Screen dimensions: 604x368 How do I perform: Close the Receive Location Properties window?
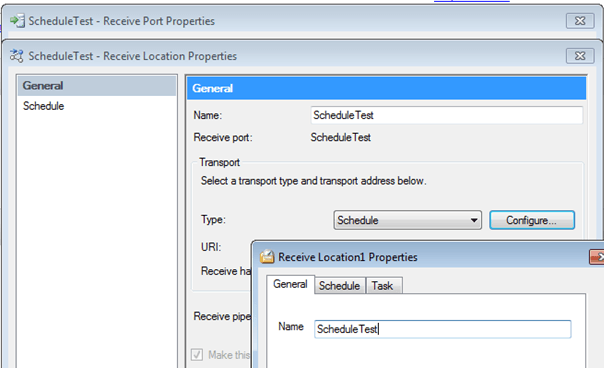coord(580,56)
